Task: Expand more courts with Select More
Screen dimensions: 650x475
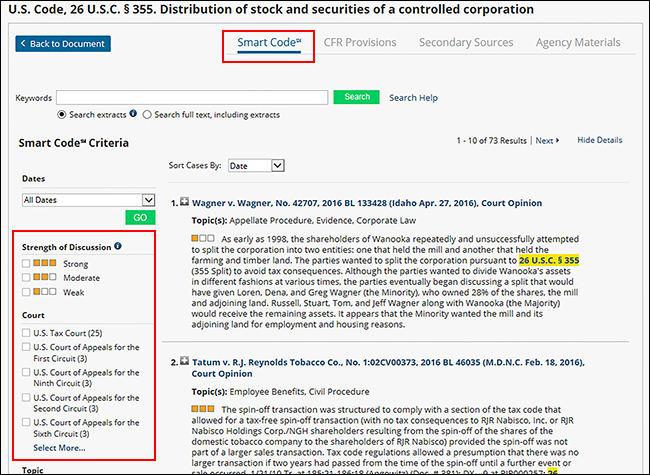Action: click(59, 448)
